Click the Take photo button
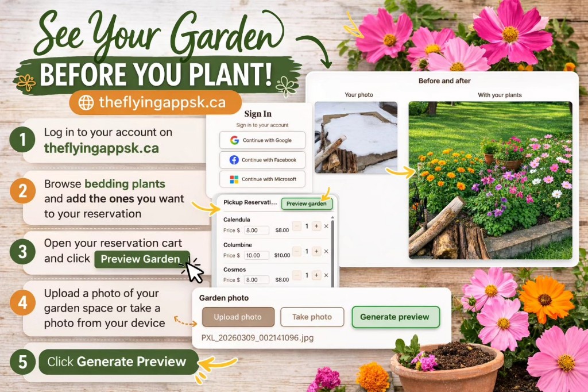The height and width of the screenshot is (392, 588). [312, 317]
